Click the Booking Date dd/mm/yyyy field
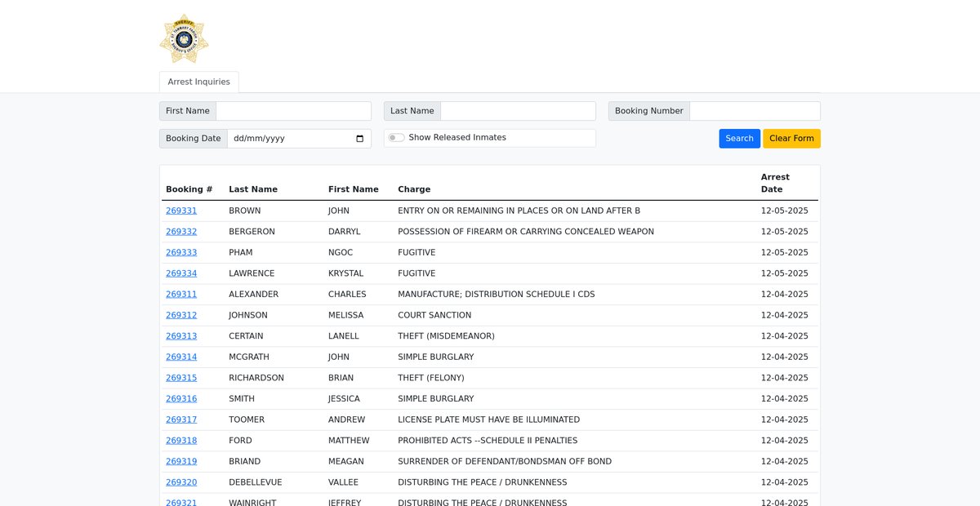The height and width of the screenshot is (506, 980). pos(299,139)
